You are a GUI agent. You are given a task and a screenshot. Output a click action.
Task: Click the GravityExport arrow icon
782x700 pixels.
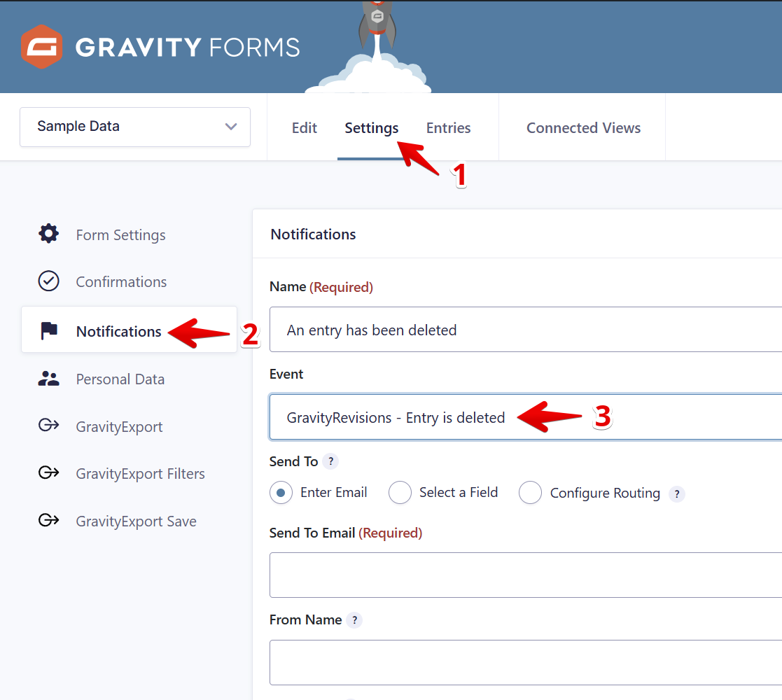pos(48,426)
